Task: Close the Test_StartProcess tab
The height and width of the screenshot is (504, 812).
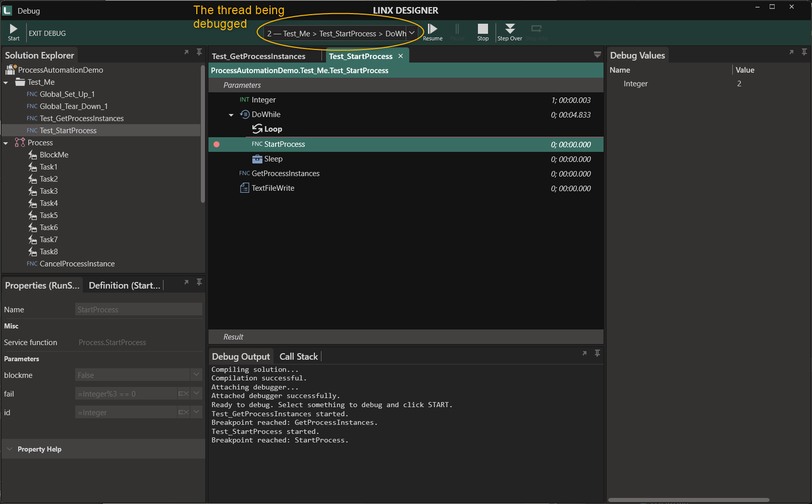Action: pos(401,56)
